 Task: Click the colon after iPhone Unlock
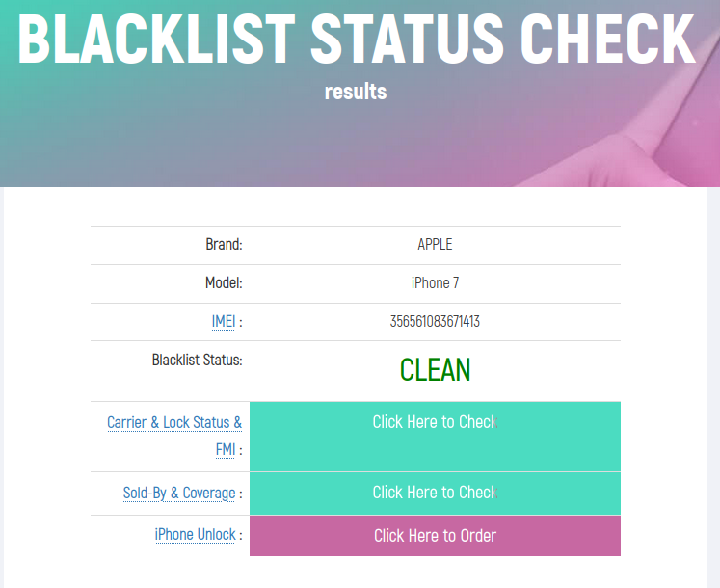click(240, 535)
